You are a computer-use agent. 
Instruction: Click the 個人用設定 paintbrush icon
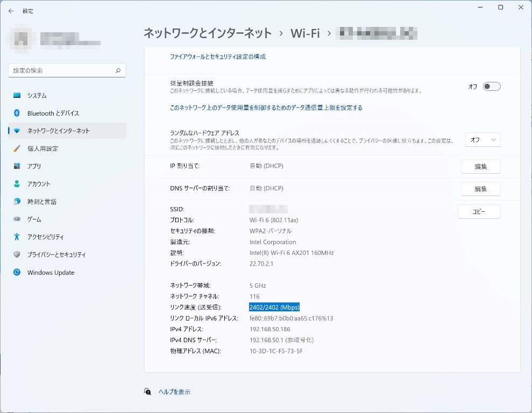pyautogui.click(x=17, y=148)
